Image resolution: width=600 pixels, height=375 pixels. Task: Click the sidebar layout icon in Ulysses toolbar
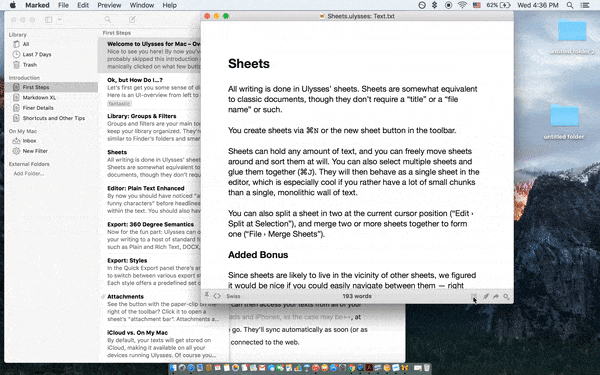[48, 20]
